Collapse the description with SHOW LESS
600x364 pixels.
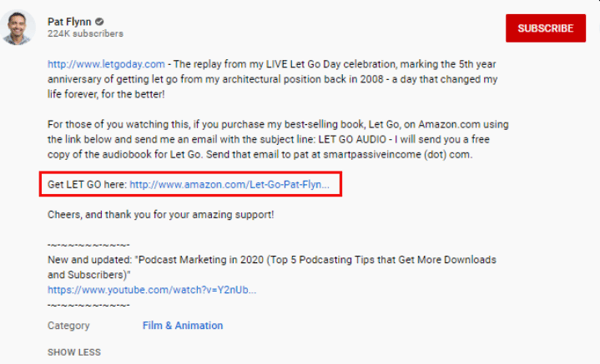[74, 352]
